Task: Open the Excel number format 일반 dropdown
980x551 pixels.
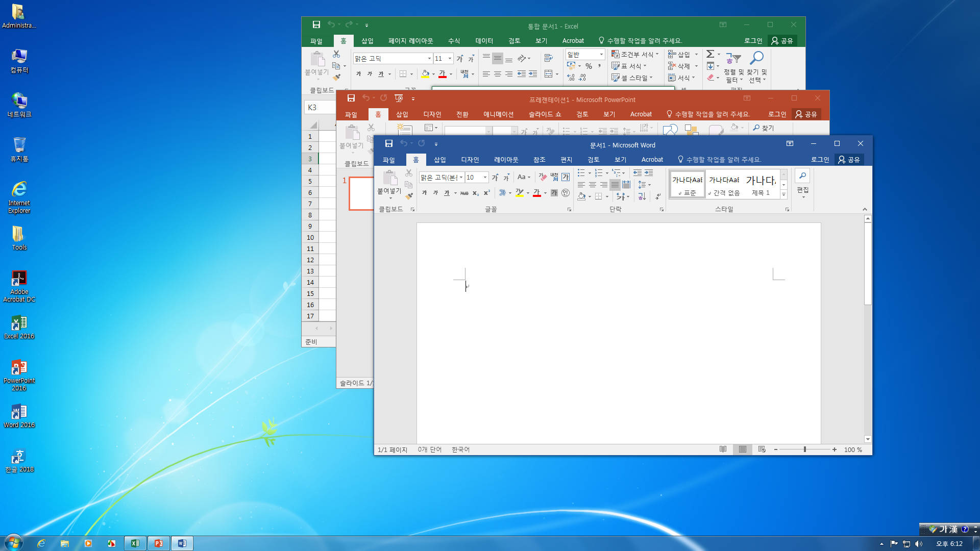Action: pos(601,55)
